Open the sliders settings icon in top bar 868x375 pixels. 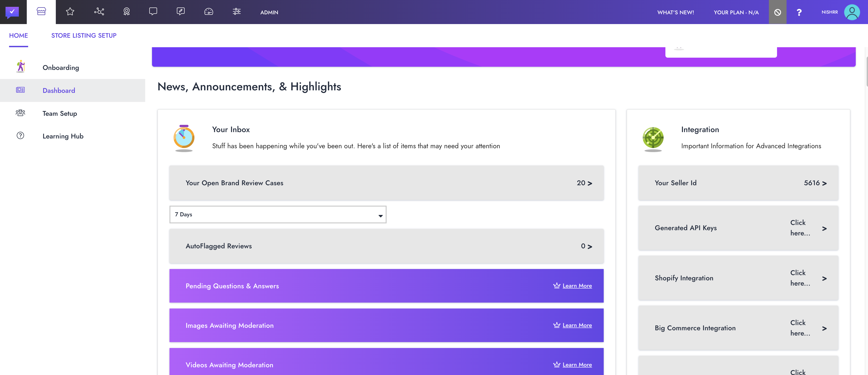(237, 12)
